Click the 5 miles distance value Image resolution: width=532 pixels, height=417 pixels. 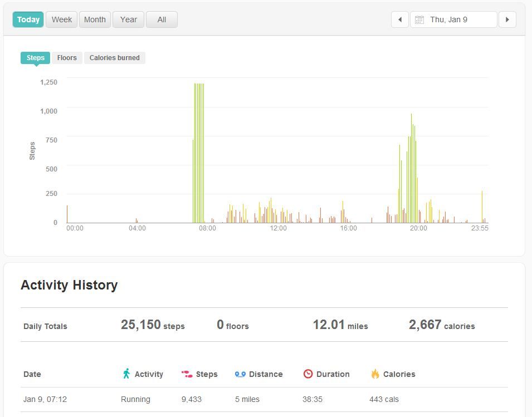[247, 399]
